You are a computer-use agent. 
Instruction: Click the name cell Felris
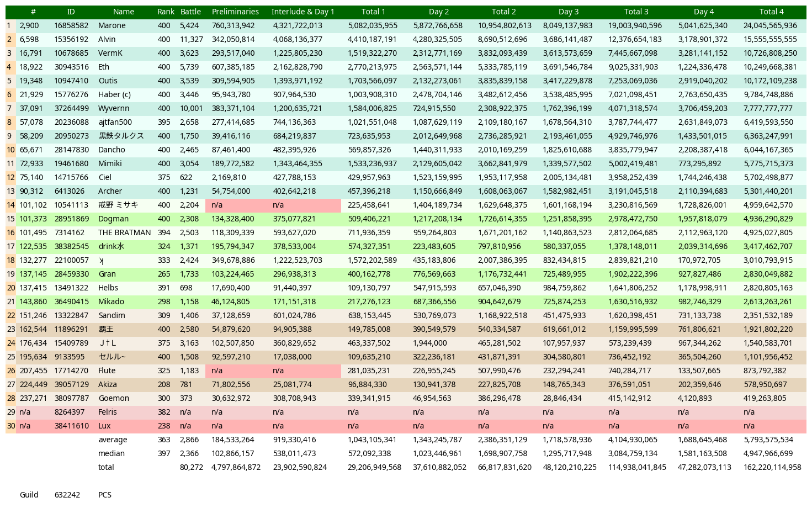pyautogui.click(x=108, y=412)
